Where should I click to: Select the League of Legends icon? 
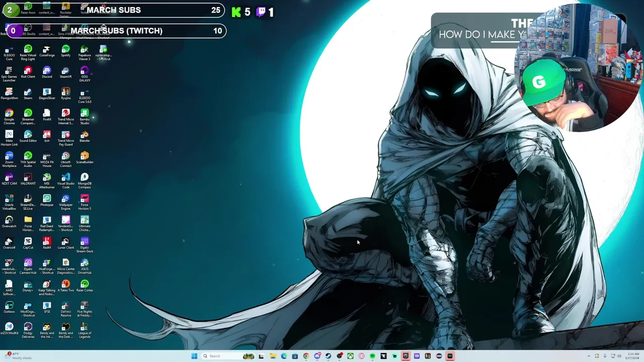[x=85, y=330]
